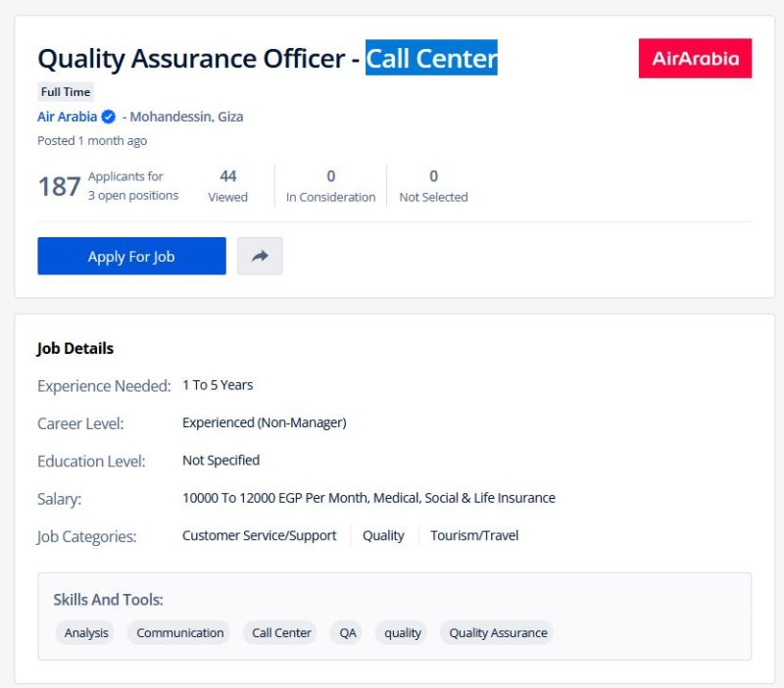The height and width of the screenshot is (688, 784).
Task: Click the '- Mohandessin, Giza' location text
Action: [x=183, y=117]
